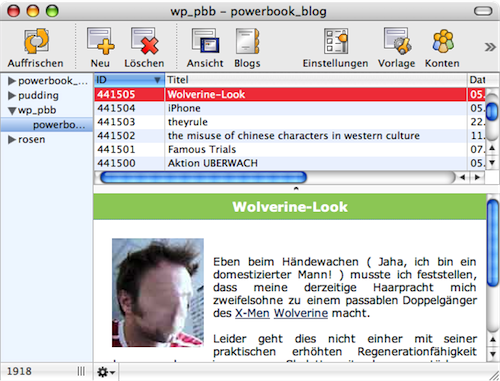Screen dimensions: 500x381
Task: Expand the pudding tree item
Action: coord(12,95)
